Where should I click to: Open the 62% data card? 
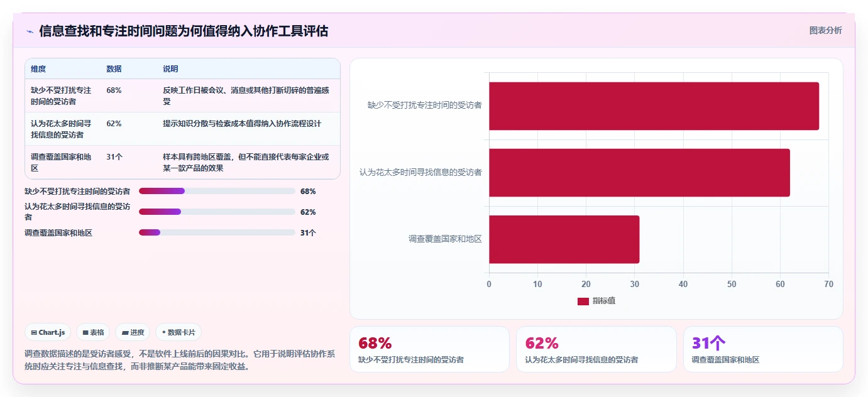point(596,349)
